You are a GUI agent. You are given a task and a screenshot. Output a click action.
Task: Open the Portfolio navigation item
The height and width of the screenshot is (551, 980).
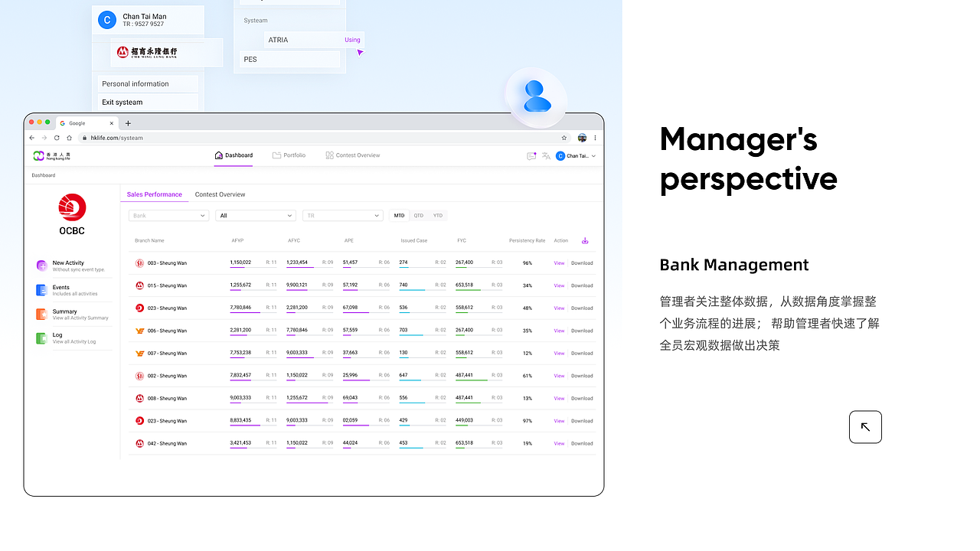(289, 155)
